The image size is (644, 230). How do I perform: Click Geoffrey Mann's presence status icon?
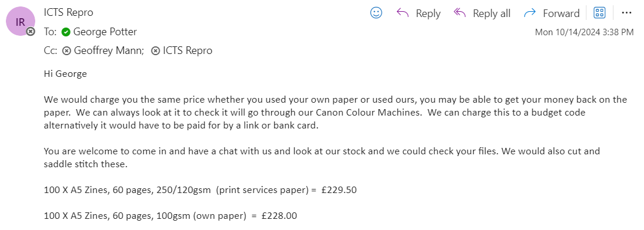[x=66, y=51]
